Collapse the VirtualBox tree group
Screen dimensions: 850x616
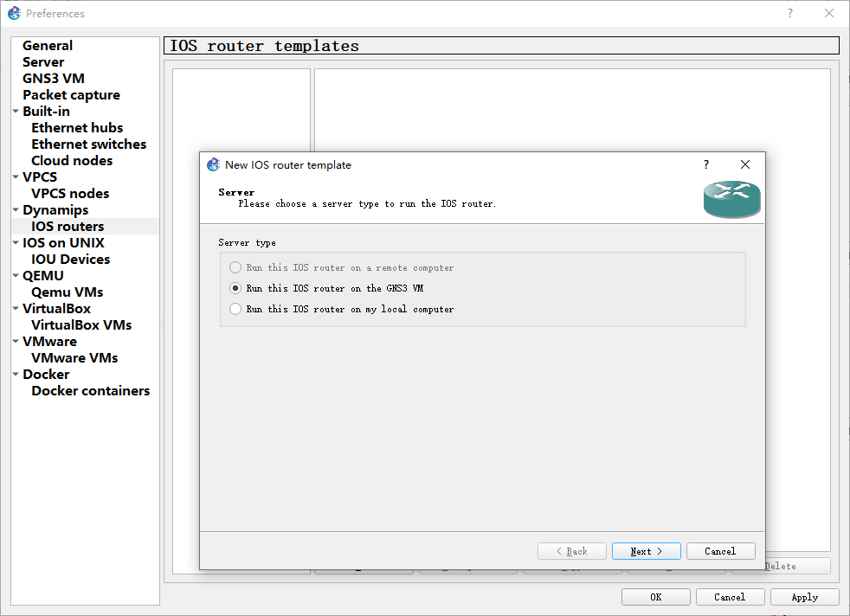point(16,308)
